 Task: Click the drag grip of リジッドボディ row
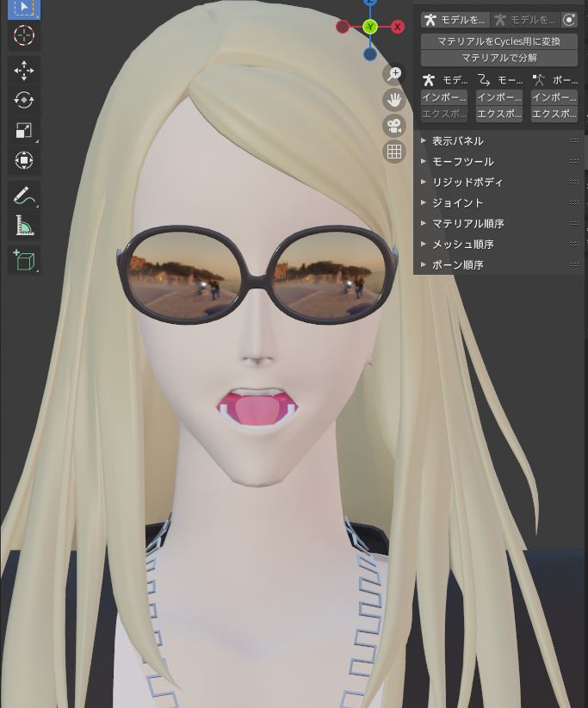[x=574, y=183]
